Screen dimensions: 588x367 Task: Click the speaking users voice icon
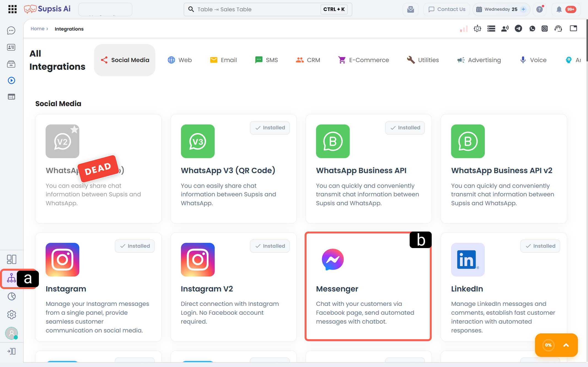click(x=505, y=29)
